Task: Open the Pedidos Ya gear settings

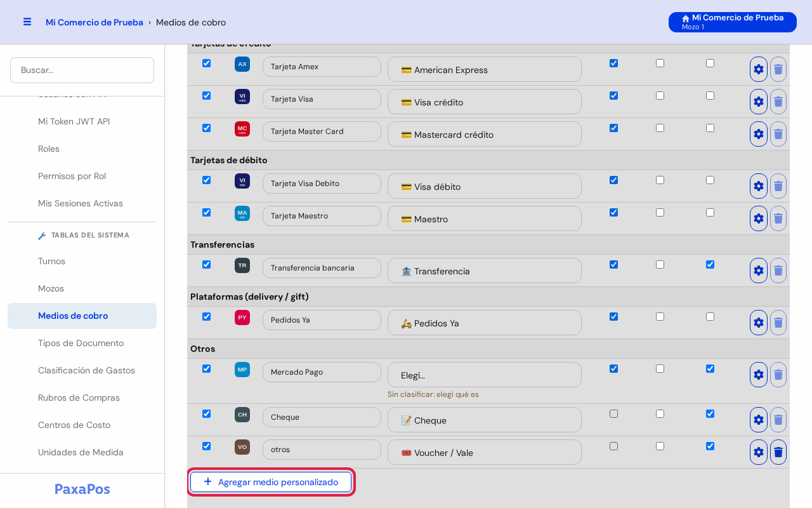Action: [x=759, y=323]
